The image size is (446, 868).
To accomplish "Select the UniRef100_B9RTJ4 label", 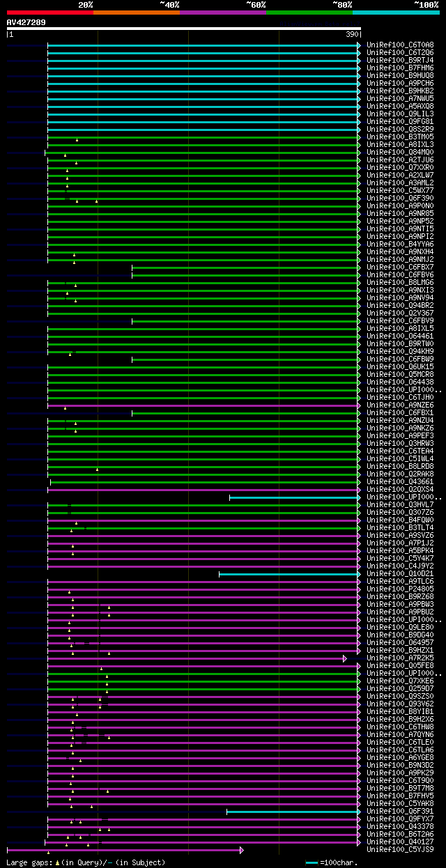I will [400, 60].
